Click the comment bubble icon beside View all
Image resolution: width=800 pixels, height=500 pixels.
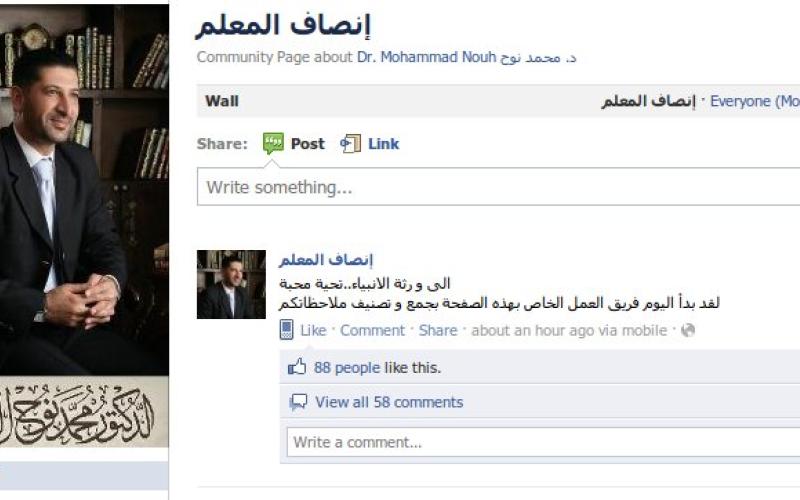click(298, 402)
